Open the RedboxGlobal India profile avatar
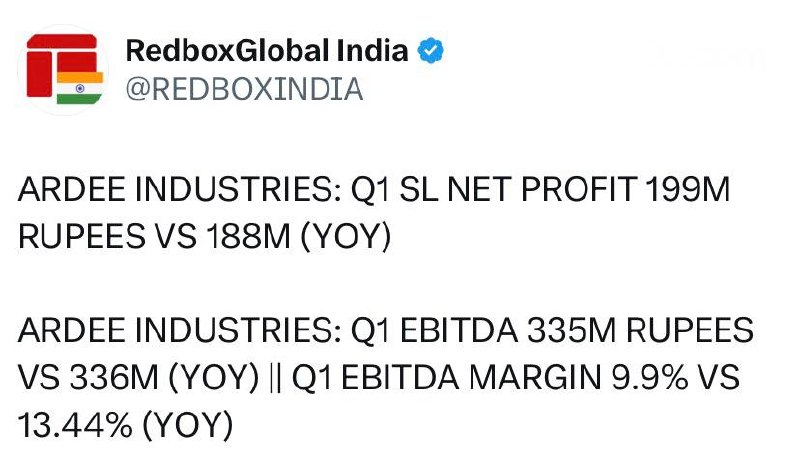 click(x=64, y=69)
